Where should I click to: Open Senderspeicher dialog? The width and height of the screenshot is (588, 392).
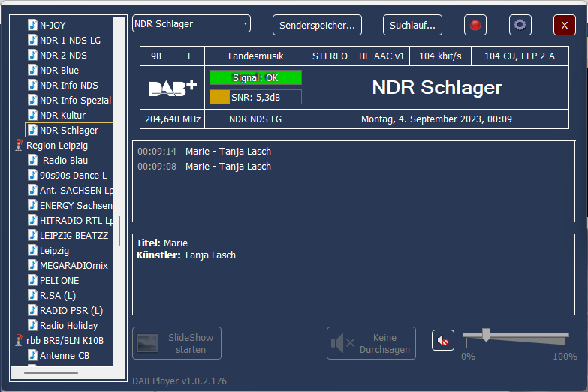click(x=317, y=25)
